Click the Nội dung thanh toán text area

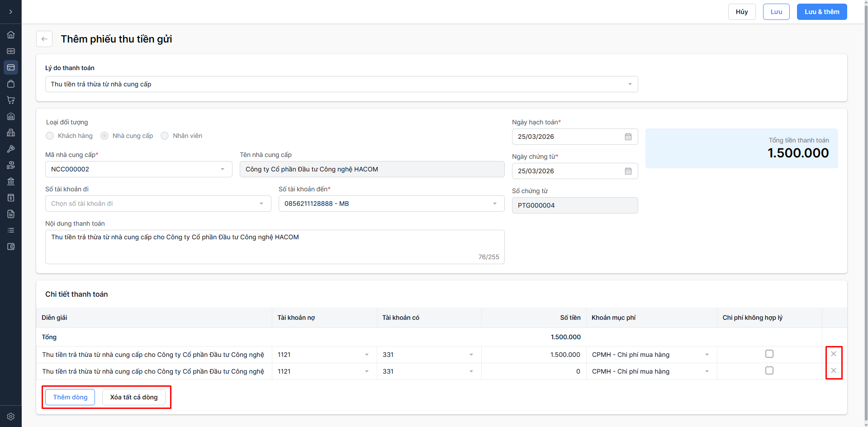coord(275,247)
